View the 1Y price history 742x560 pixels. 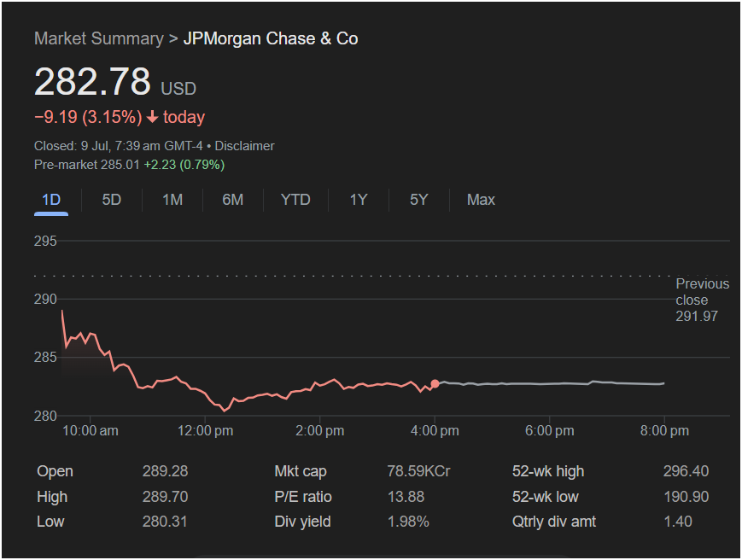click(359, 200)
